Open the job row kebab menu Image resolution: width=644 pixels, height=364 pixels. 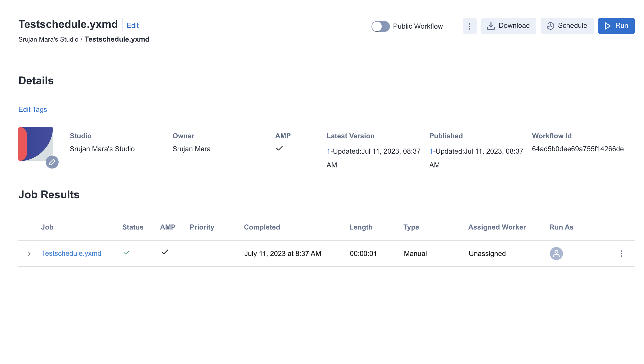coord(621,253)
